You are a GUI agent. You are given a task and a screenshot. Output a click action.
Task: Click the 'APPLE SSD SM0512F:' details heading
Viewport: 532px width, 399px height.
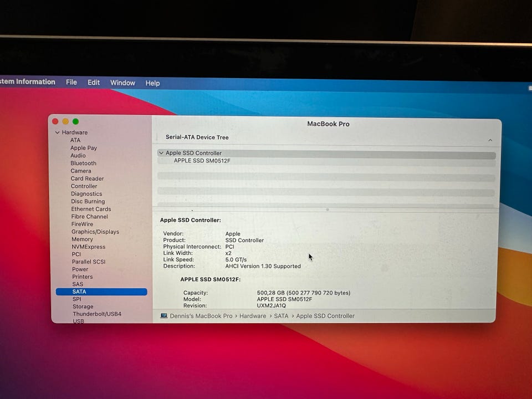pyautogui.click(x=211, y=279)
